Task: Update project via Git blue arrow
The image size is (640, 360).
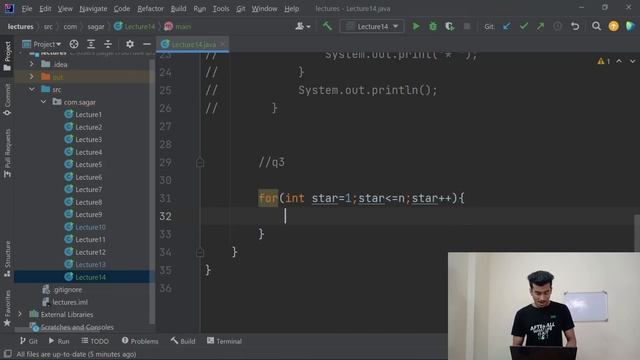Action: [507, 27]
